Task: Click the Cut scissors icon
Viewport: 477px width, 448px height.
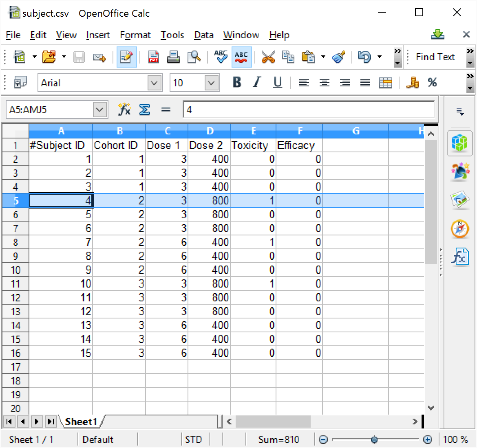Action: (x=268, y=57)
